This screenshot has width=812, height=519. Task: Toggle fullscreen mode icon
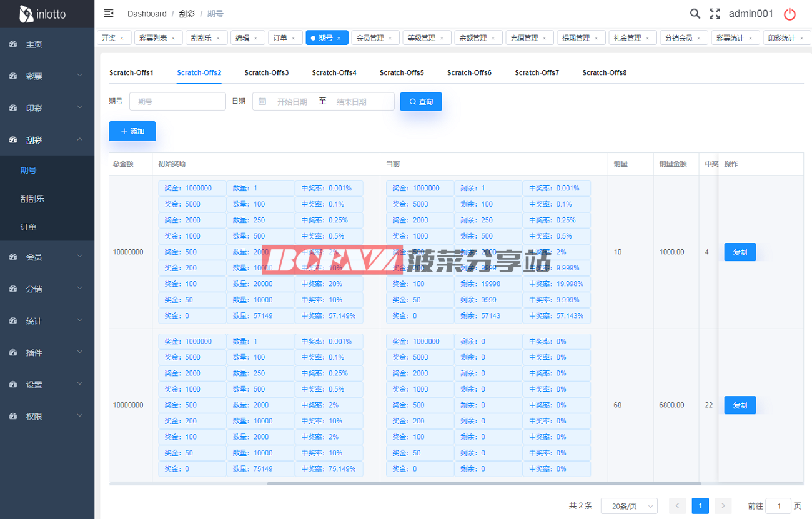pos(715,14)
